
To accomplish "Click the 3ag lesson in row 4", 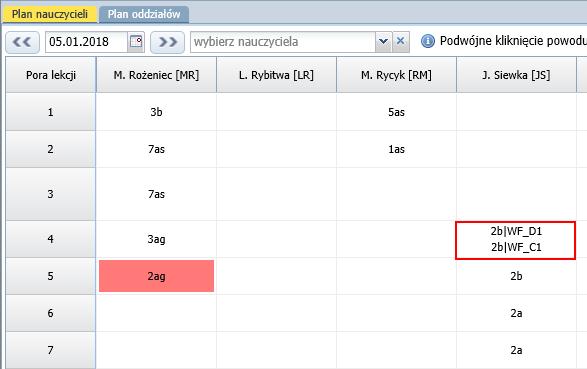I will pos(156,239).
